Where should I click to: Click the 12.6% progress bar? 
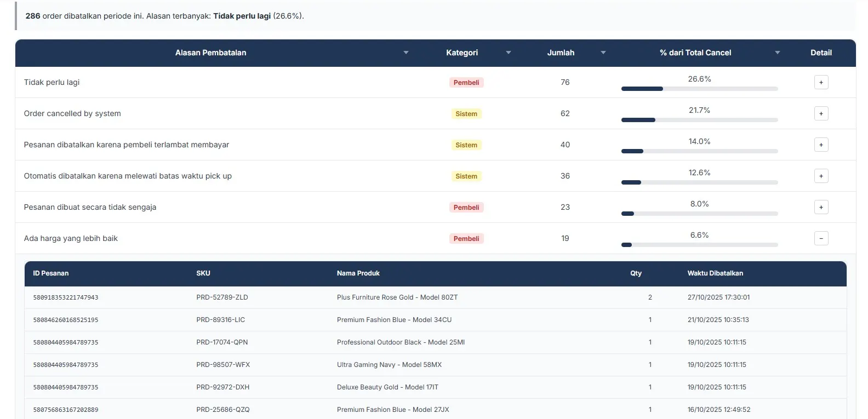pyautogui.click(x=700, y=182)
